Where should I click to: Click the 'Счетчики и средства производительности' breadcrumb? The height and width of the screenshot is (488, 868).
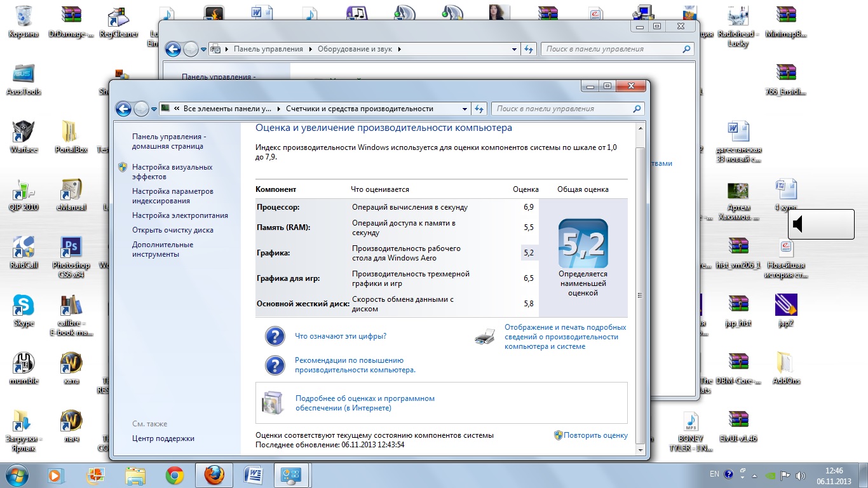tap(360, 109)
